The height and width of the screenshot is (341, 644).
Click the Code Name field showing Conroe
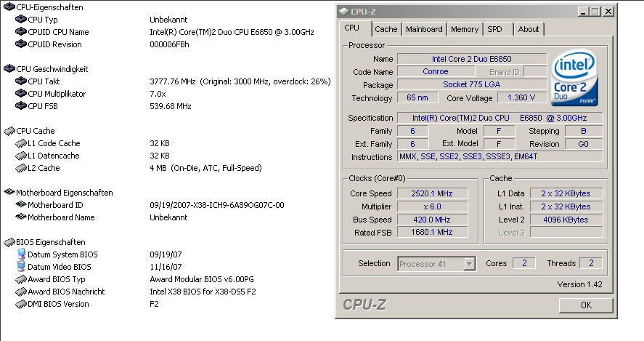tap(436, 71)
